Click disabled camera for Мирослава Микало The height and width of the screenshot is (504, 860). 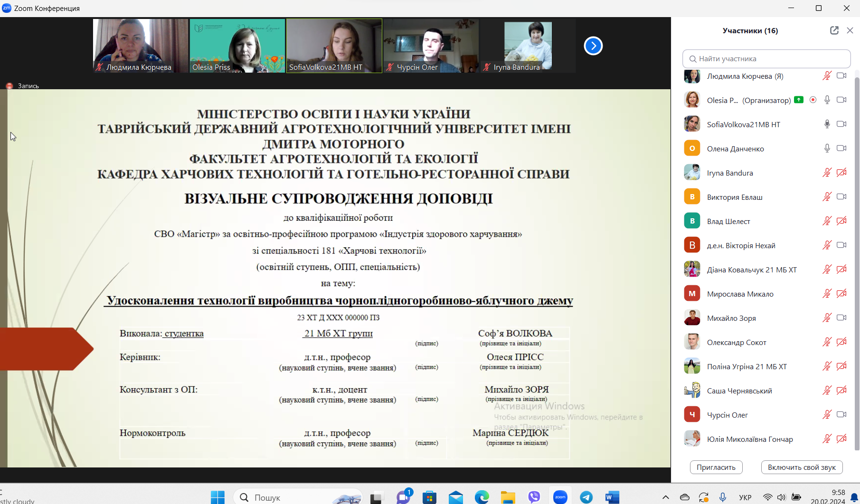(841, 294)
